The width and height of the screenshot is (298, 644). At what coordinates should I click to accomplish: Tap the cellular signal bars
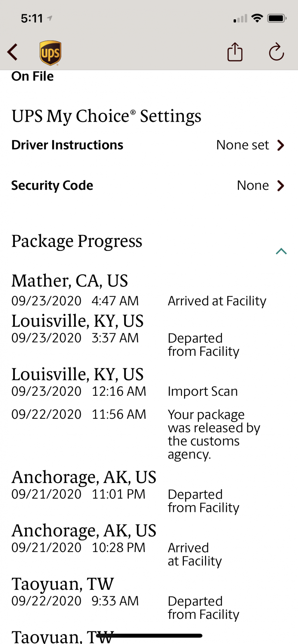(240, 19)
